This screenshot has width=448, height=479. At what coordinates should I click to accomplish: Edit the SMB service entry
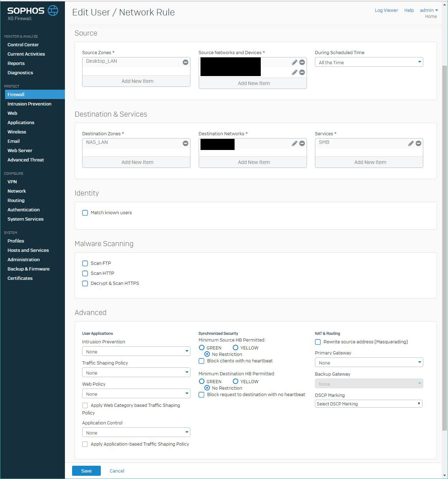411,144
